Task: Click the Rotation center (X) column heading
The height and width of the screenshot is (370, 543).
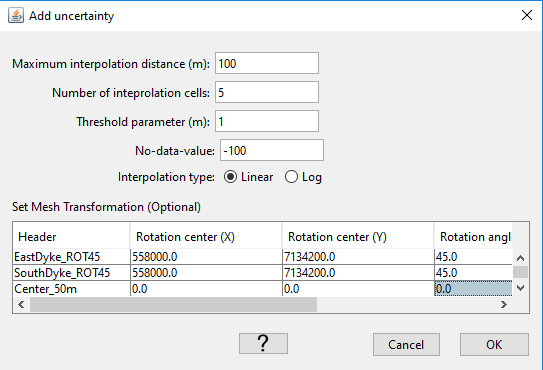Action: [206, 237]
